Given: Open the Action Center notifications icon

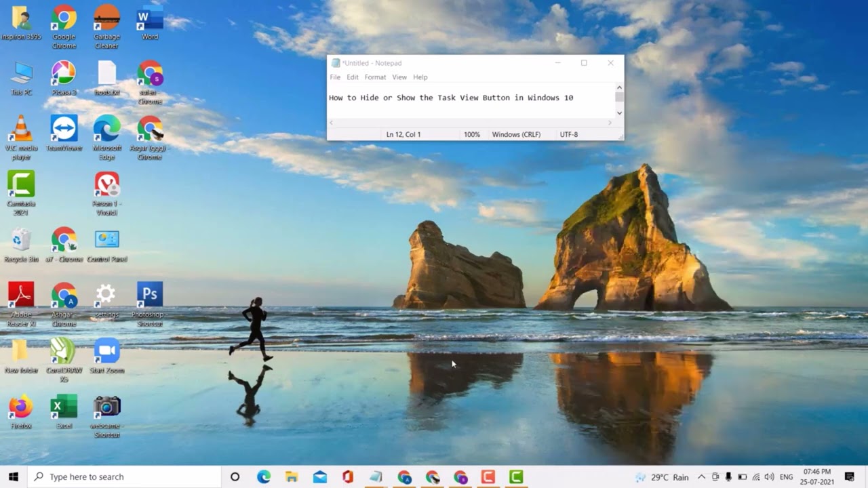Looking at the screenshot, I should click(850, 477).
